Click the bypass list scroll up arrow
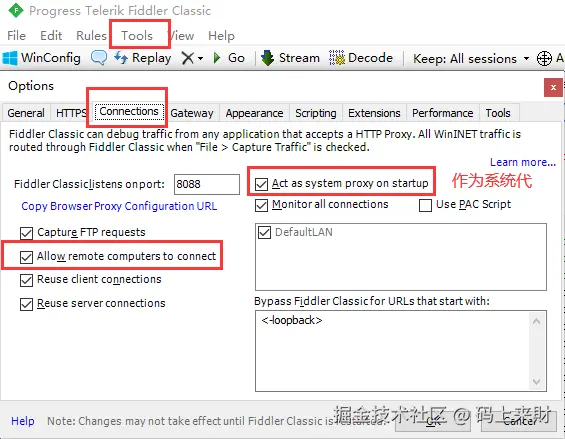 536,321
